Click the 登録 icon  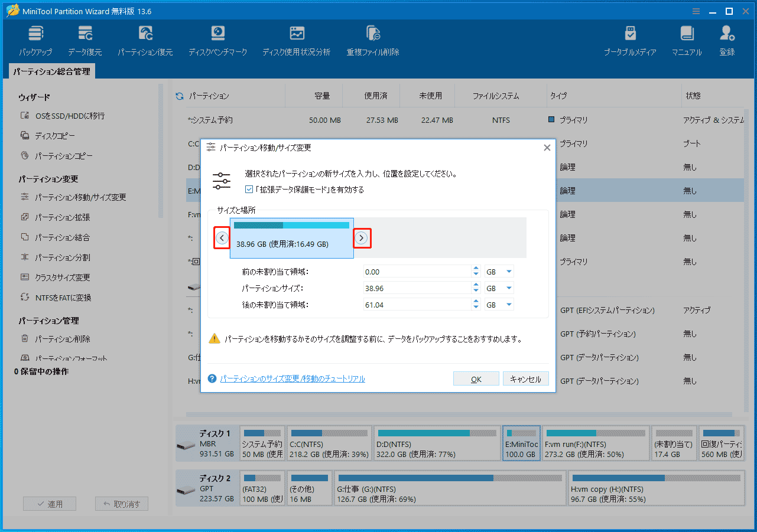(727, 41)
